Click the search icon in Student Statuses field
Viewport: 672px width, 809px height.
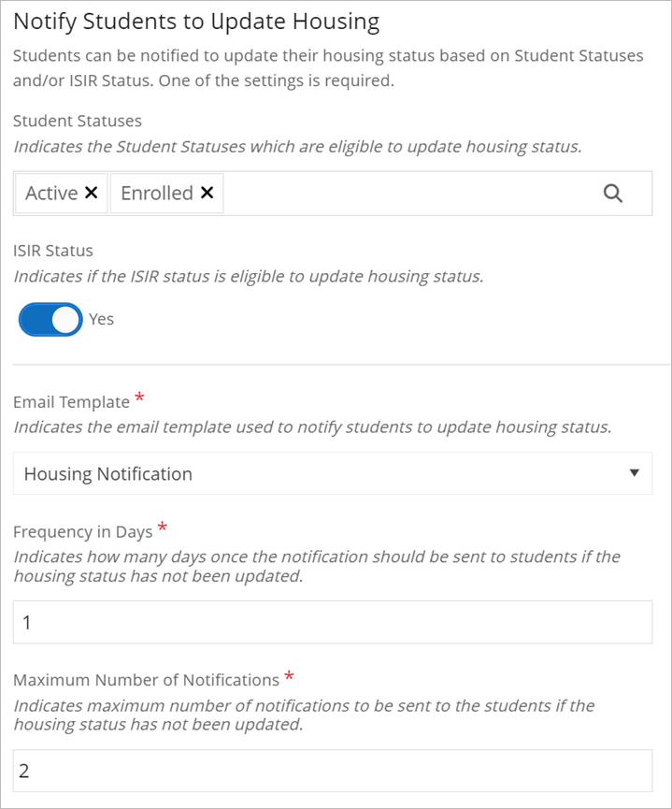(x=614, y=193)
